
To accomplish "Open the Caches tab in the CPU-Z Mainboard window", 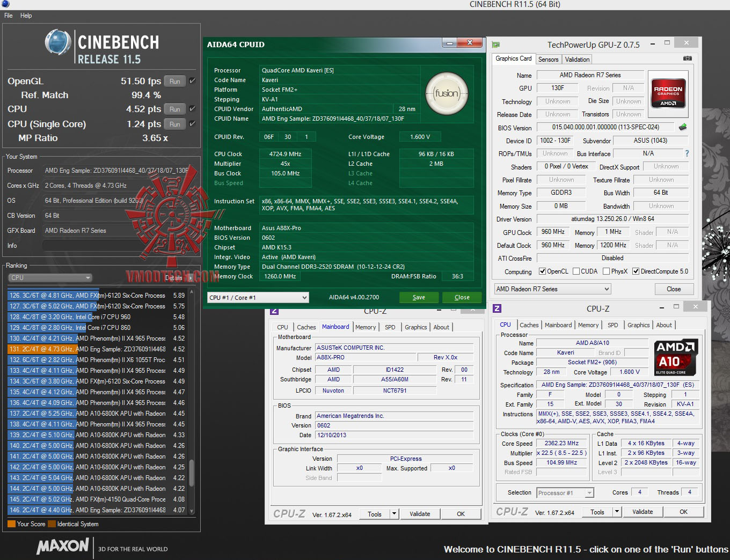I will 306,327.
